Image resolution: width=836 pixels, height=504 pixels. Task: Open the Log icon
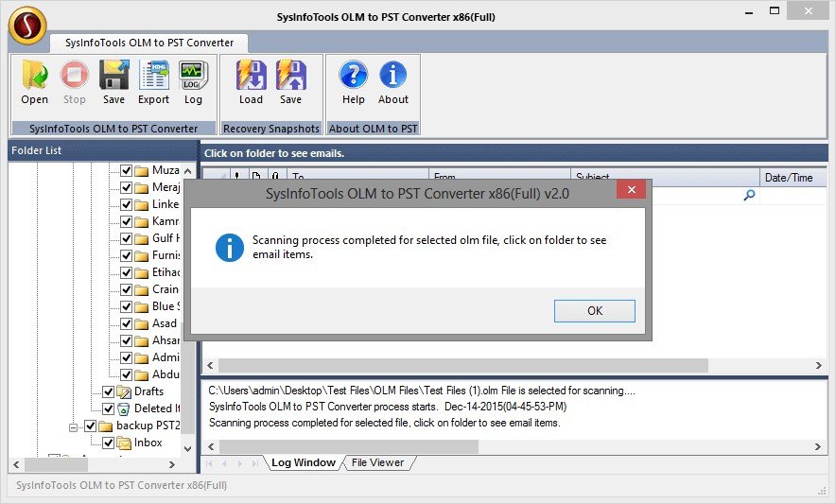pos(193,76)
